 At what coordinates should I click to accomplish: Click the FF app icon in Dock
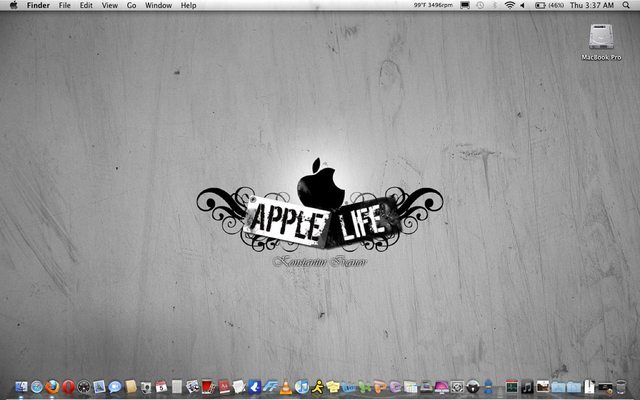coord(270,387)
